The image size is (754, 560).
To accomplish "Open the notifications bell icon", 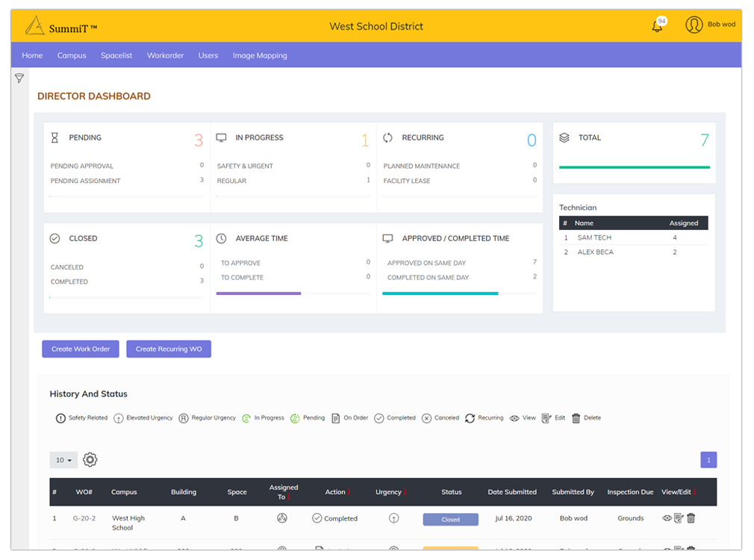I will click(x=657, y=26).
